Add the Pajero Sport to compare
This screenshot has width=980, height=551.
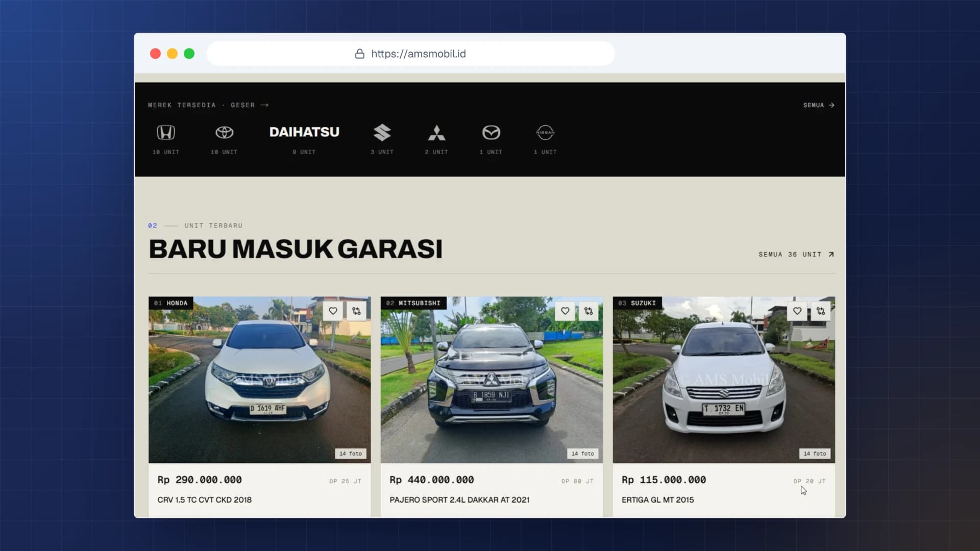[589, 311]
